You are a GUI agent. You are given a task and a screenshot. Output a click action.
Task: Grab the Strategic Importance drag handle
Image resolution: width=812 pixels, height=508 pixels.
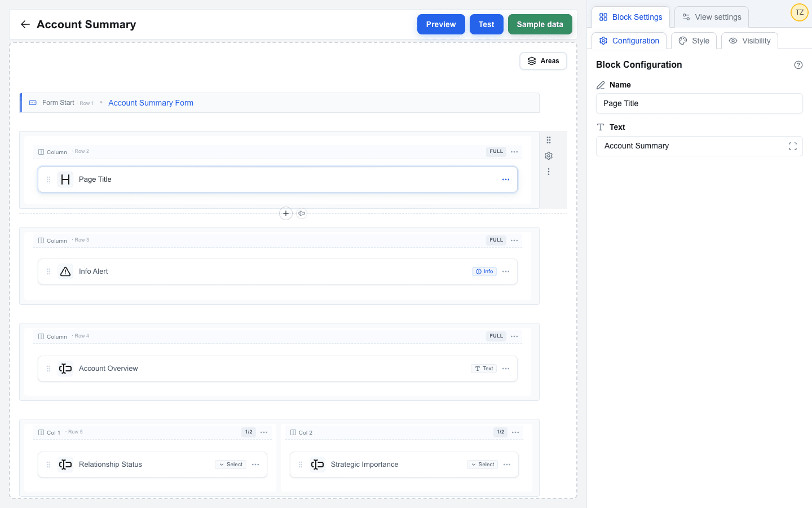[301, 465]
